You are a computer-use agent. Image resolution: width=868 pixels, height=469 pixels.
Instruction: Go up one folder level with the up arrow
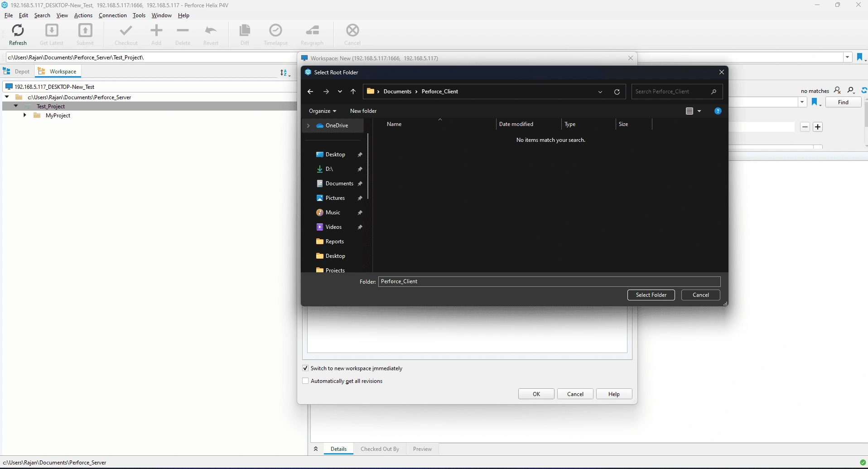coord(353,92)
